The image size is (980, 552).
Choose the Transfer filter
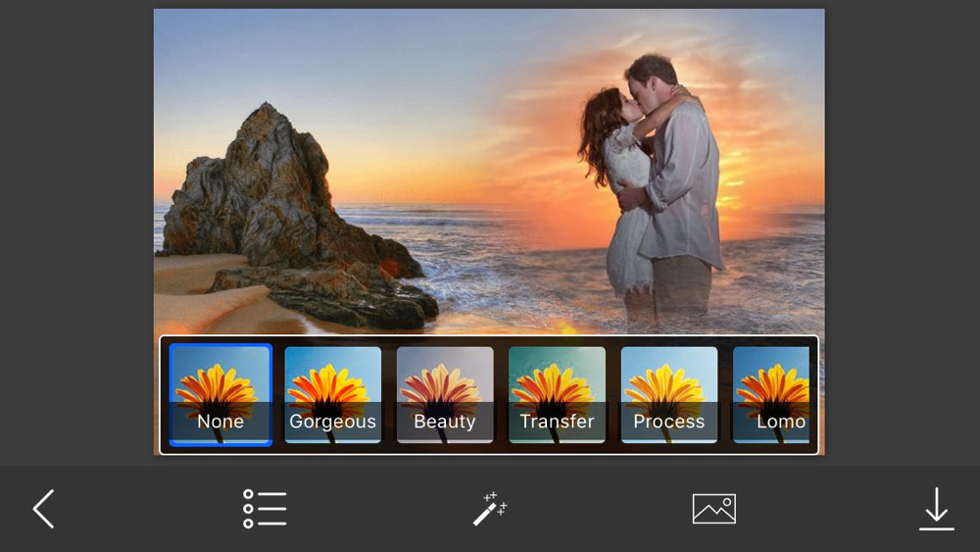click(x=557, y=395)
